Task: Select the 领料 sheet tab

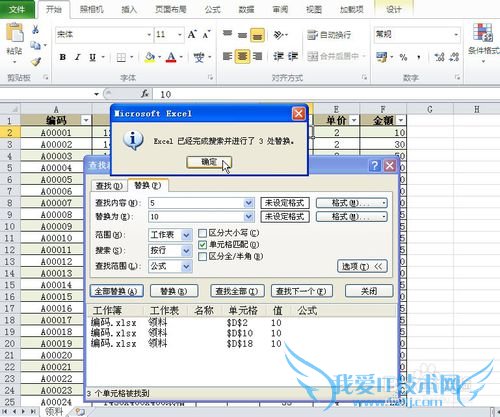Action: [54, 412]
